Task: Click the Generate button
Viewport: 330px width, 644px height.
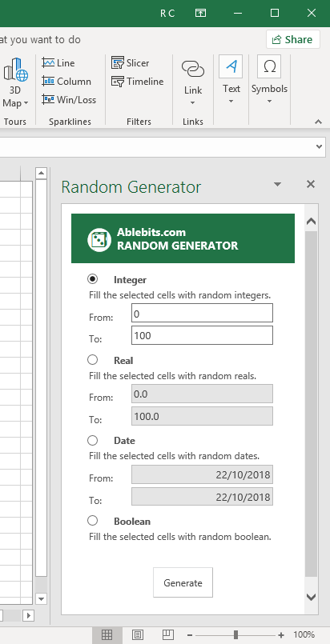Action: (183, 582)
